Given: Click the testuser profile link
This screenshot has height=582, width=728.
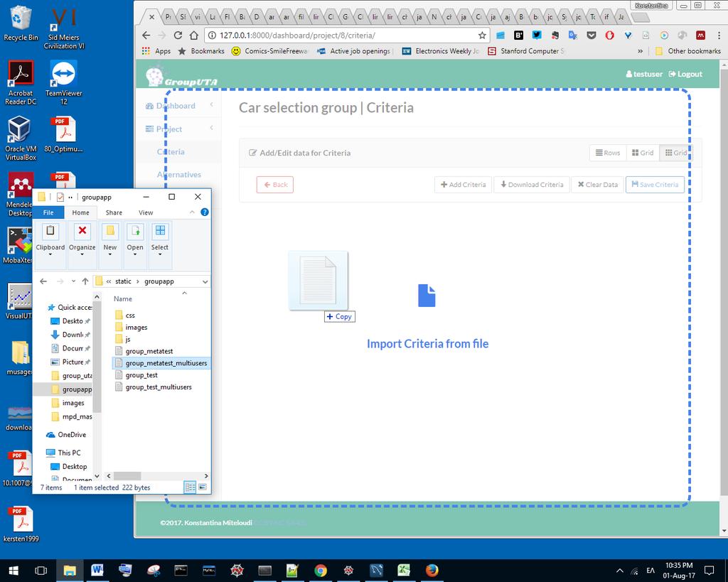Looking at the screenshot, I should pos(644,74).
